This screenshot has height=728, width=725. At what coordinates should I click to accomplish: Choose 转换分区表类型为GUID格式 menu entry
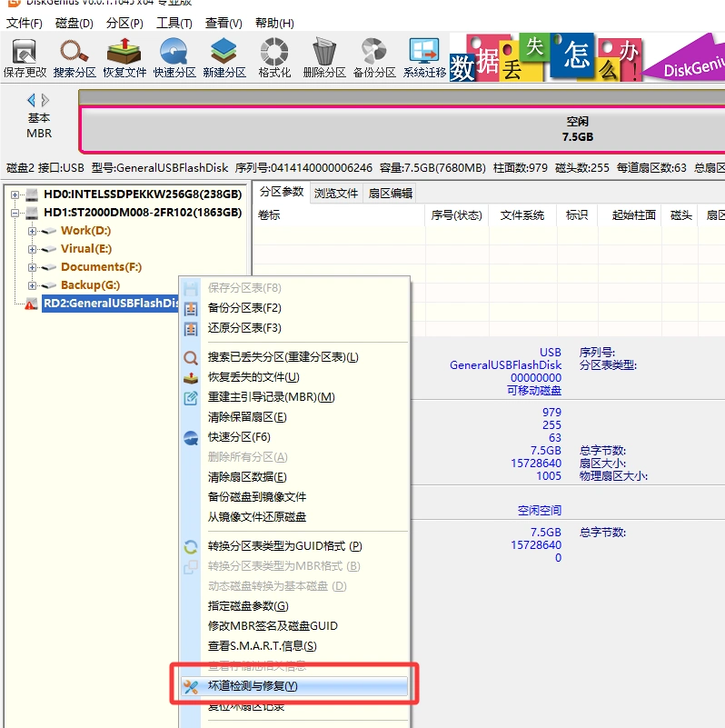click(295, 546)
